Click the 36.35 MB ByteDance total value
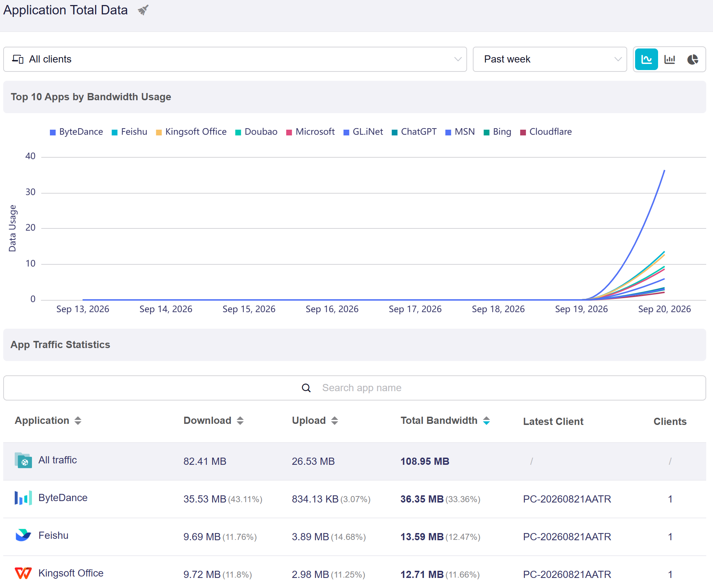713x588 pixels. [422, 499]
